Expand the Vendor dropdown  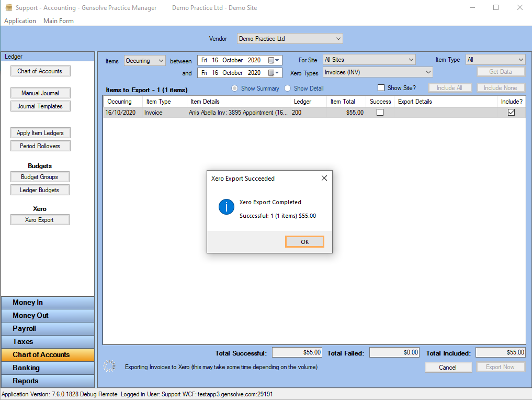point(338,39)
